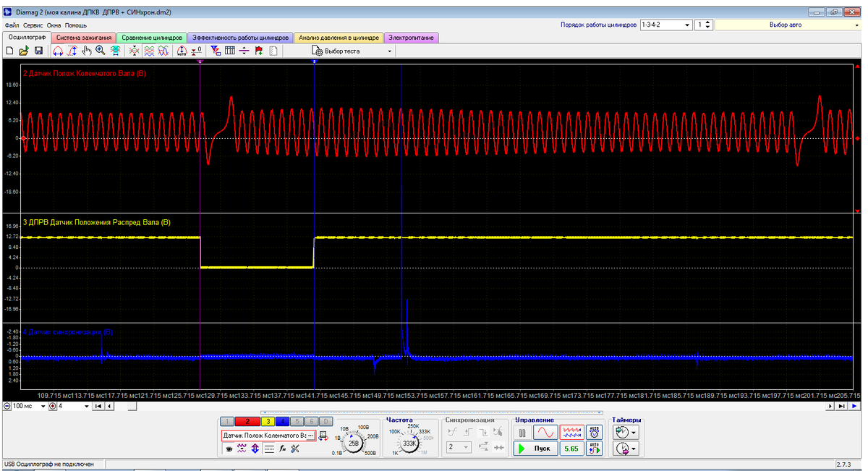Save with the floppy disk toolbar icon
This screenshot has width=868, height=471.
(x=38, y=51)
